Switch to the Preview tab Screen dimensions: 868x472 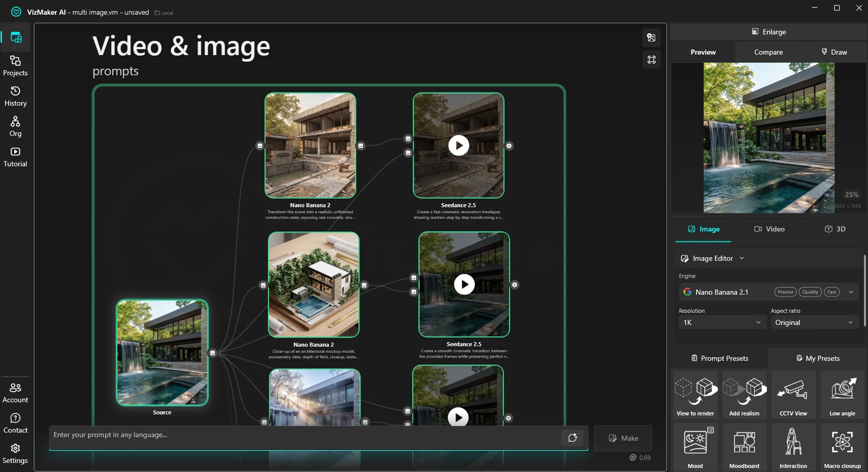(703, 52)
